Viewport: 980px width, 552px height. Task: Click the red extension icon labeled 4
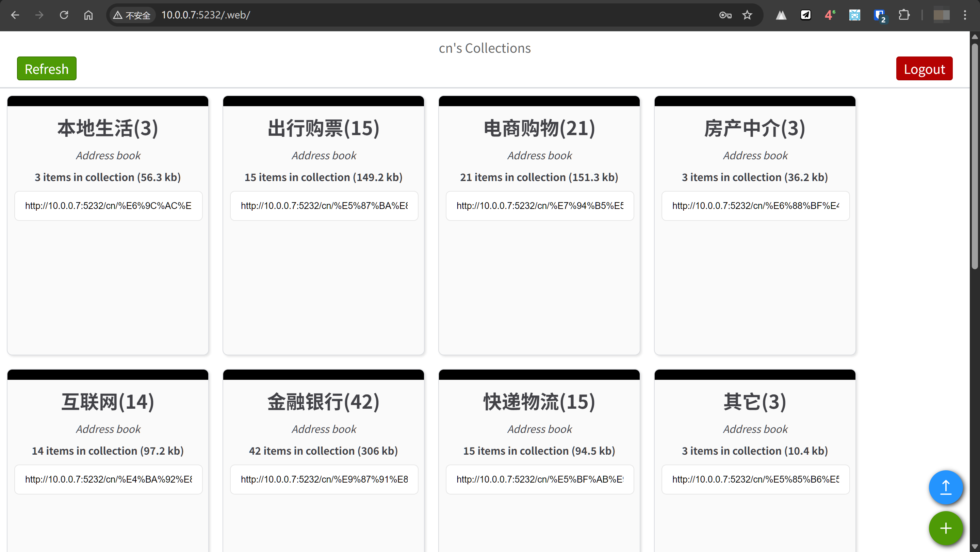click(x=830, y=15)
